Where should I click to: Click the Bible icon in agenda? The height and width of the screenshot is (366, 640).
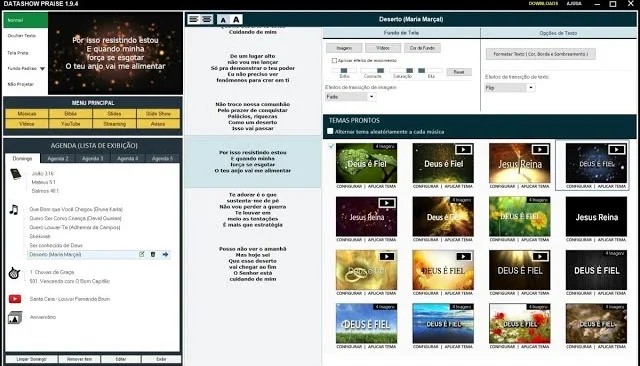16,174
